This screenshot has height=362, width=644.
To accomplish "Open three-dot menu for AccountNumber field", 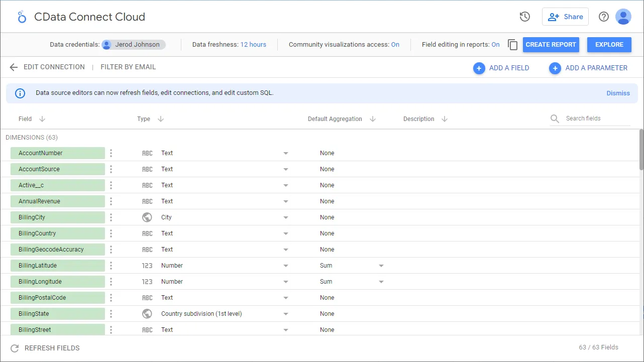I will point(111,153).
